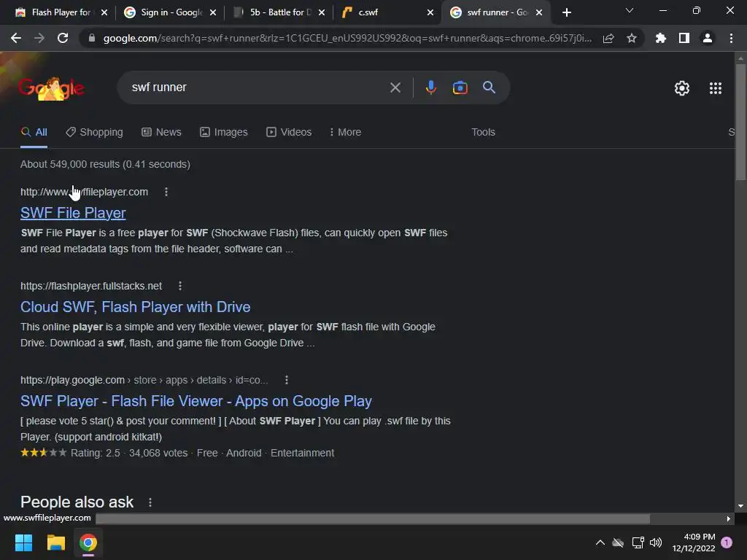Viewport: 747px width, 560px height.
Task: Clear the search box with X
Action: 395,87
